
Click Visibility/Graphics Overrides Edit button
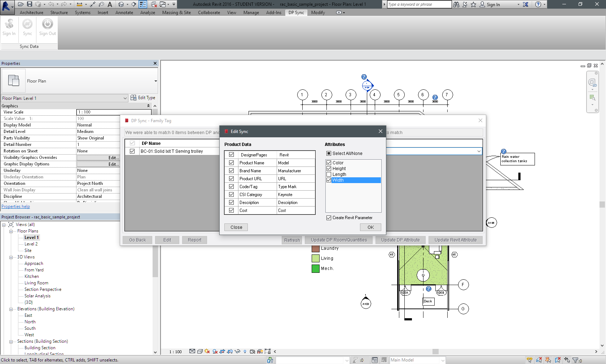click(x=98, y=157)
